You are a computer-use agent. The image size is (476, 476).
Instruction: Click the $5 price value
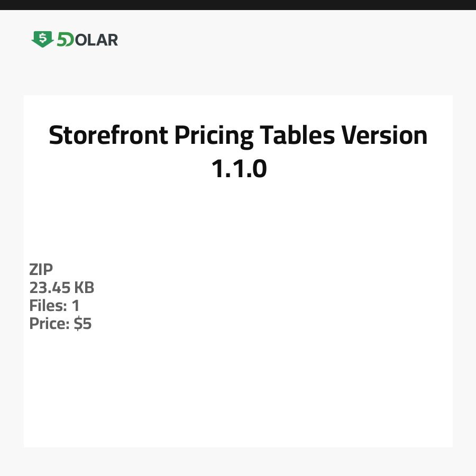[83, 324]
